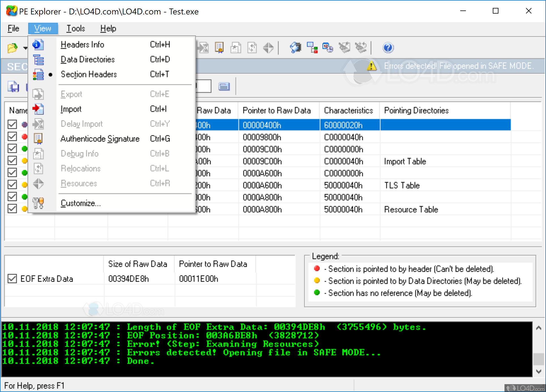Expand the dropdown arrow beside Open folder

coord(25,48)
